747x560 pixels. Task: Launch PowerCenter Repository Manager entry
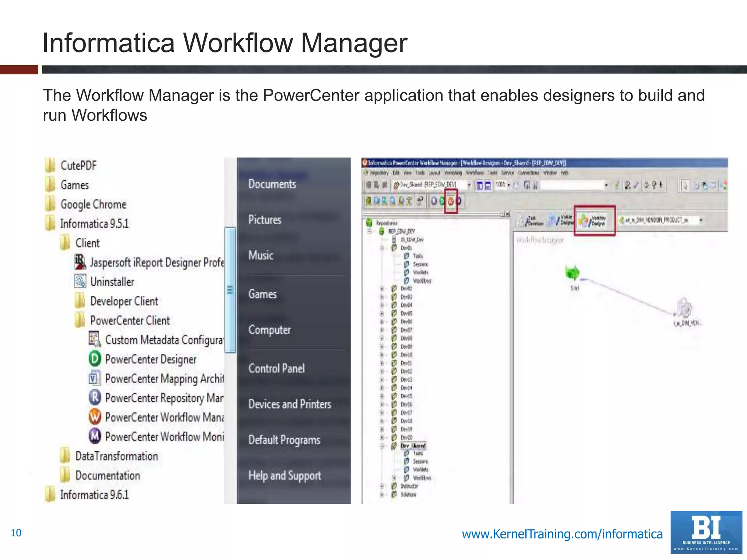coord(156,398)
